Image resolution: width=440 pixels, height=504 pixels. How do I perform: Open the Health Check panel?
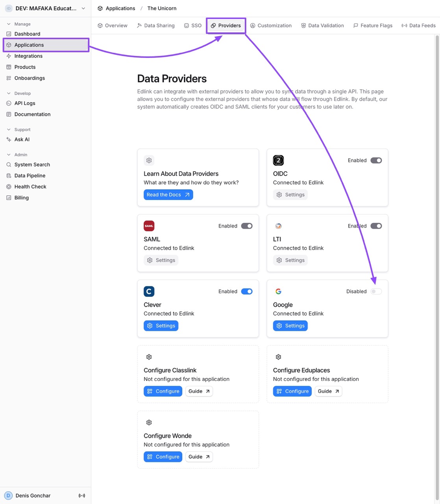pos(30,187)
